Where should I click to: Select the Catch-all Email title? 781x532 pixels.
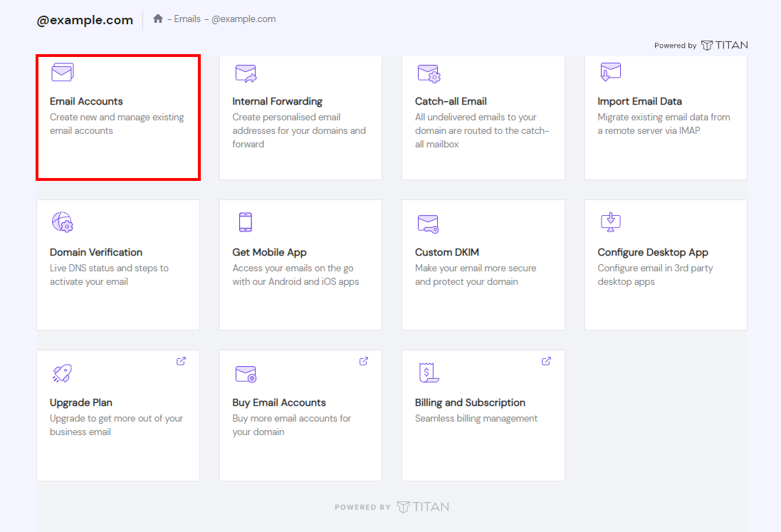coord(451,101)
